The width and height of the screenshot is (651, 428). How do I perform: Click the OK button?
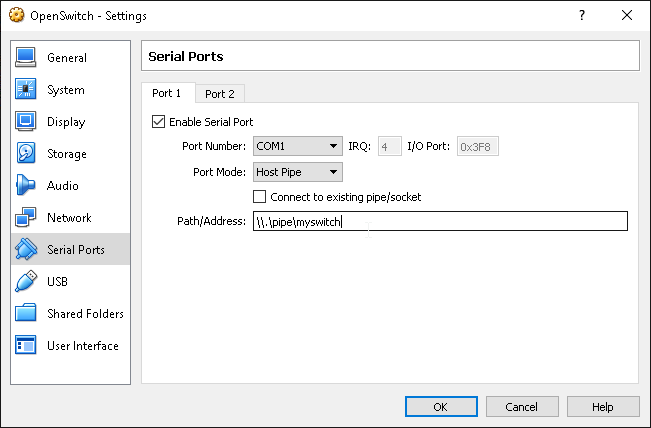441,407
